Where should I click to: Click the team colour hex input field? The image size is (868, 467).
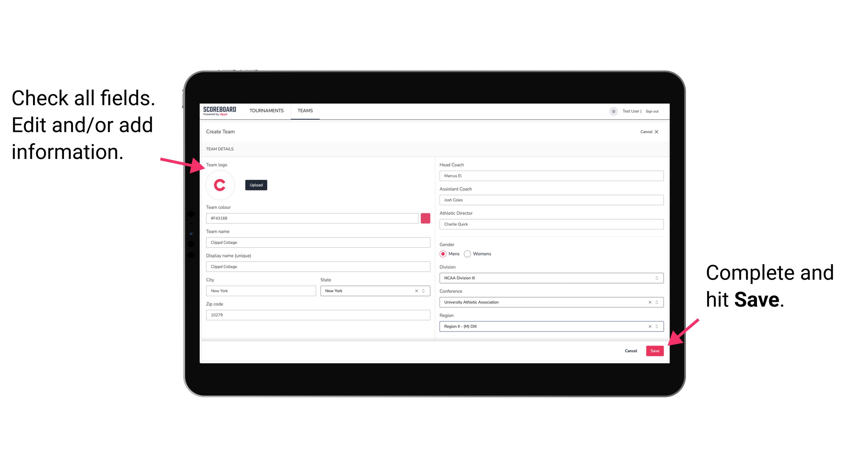tap(313, 218)
